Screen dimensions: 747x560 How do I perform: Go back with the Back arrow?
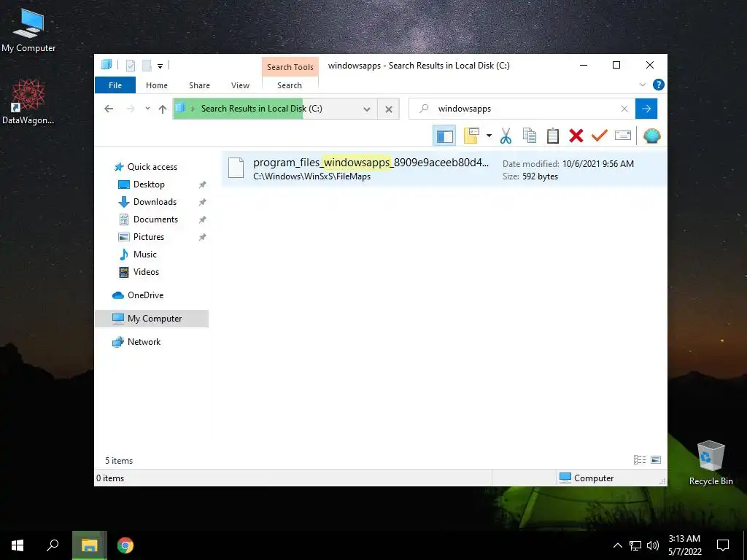(109, 109)
